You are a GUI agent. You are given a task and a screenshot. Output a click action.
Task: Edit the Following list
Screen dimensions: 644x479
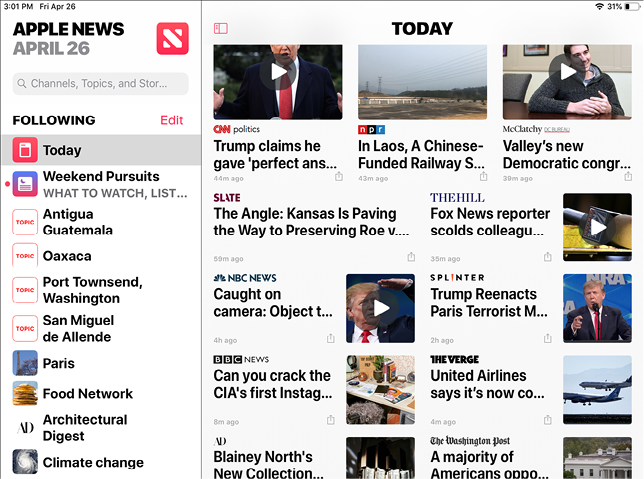(171, 120)
